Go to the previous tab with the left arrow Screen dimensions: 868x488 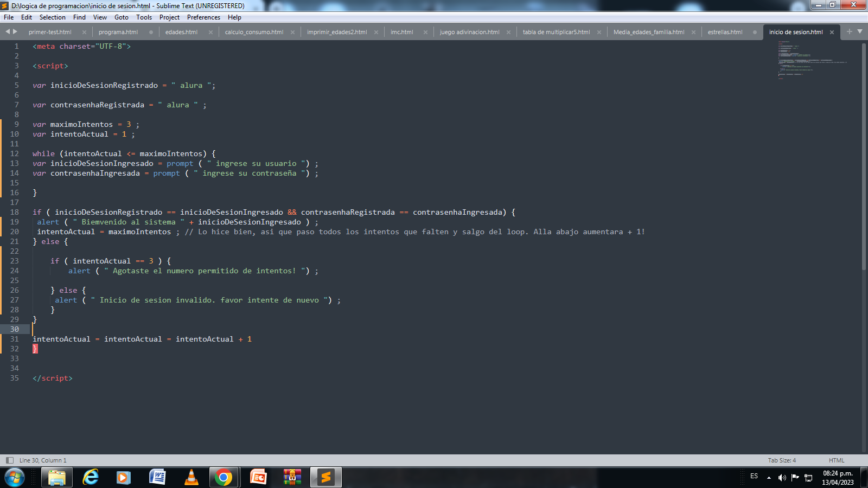8,31
